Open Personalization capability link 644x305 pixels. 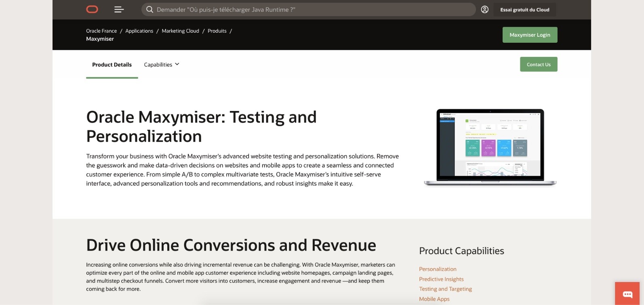click(438, 269)
